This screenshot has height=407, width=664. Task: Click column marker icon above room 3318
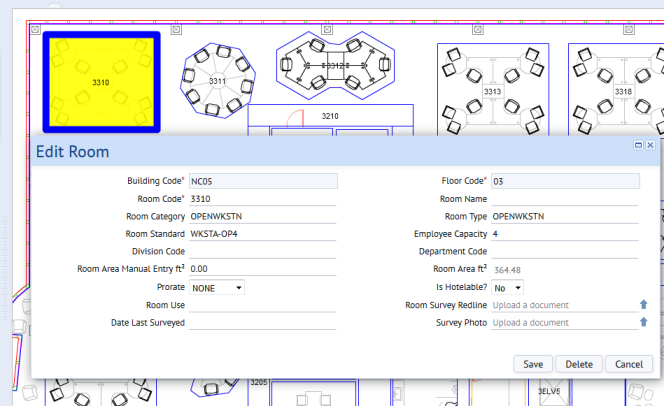pos(629,29)
